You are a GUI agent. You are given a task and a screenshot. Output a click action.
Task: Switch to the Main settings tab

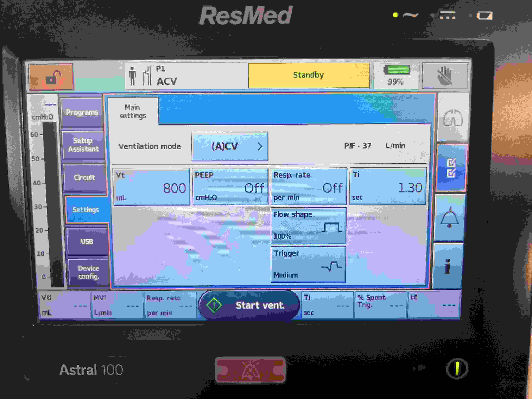[133, 111]
